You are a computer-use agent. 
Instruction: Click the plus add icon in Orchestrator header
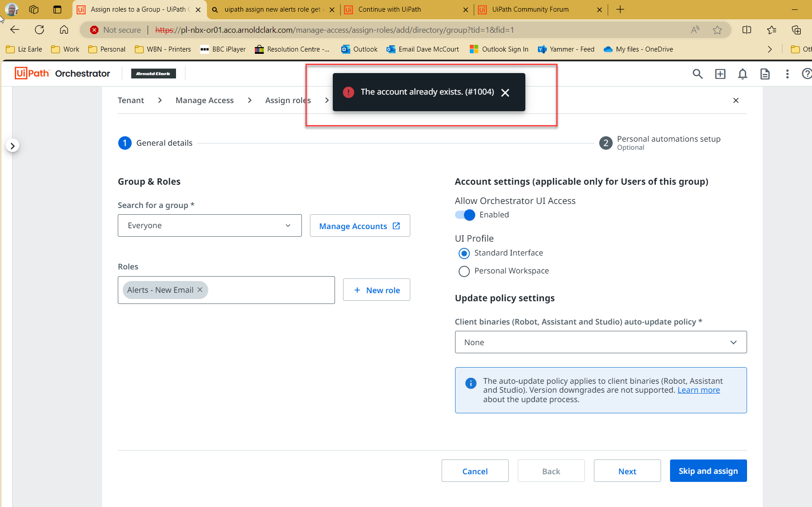720,74
